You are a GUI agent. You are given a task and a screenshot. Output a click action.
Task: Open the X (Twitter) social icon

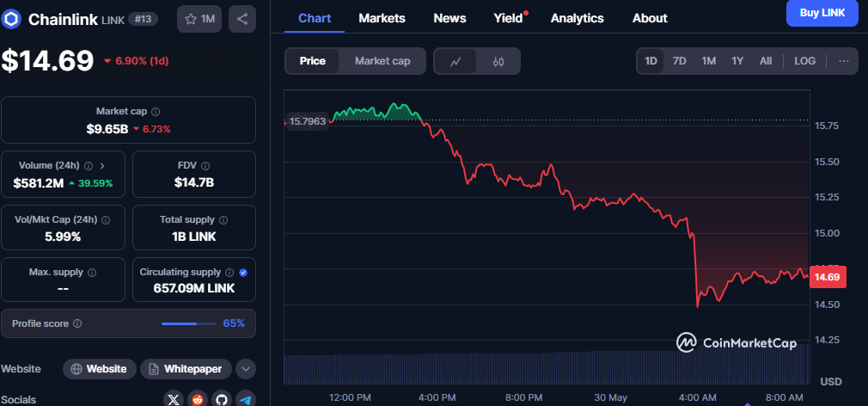(174, 399)
